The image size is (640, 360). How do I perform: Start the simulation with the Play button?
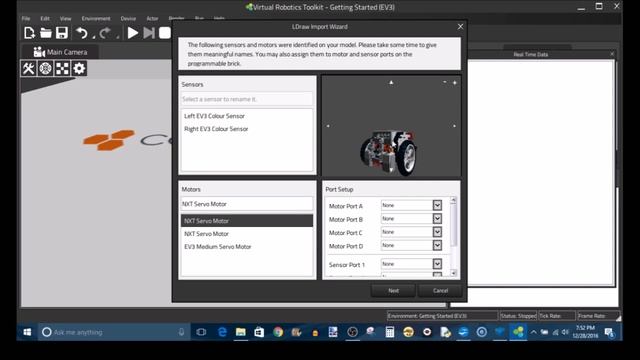(133, 33)
